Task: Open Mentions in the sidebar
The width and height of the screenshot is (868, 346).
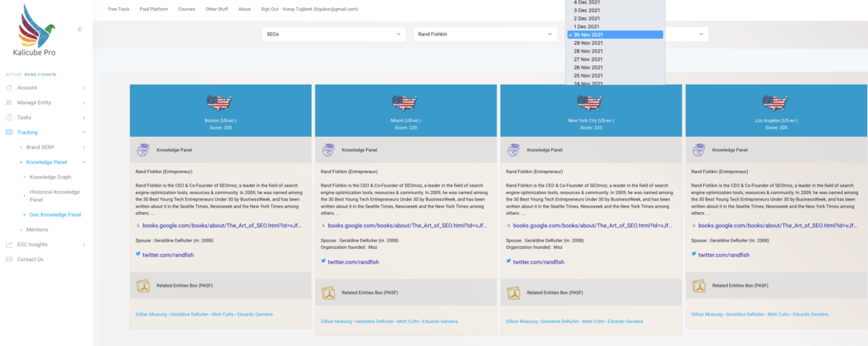Action: 37,229
